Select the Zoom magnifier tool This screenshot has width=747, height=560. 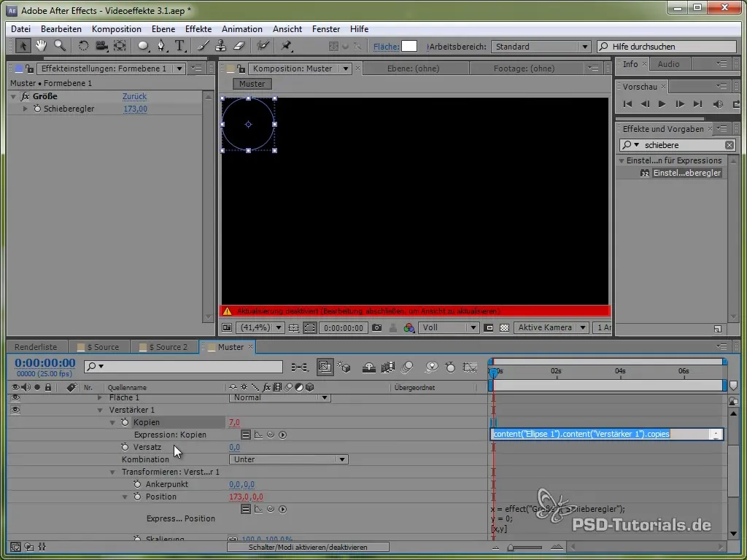tap(60, 46)
